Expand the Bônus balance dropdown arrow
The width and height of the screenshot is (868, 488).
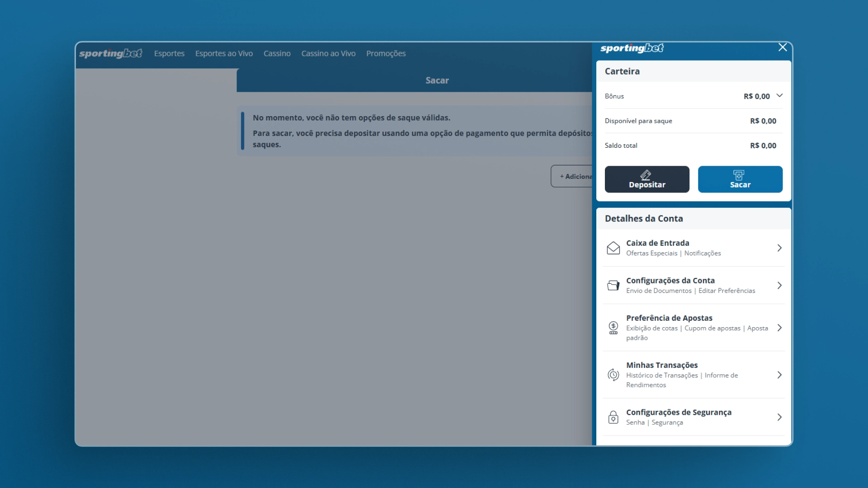click(x=779, y=96)
